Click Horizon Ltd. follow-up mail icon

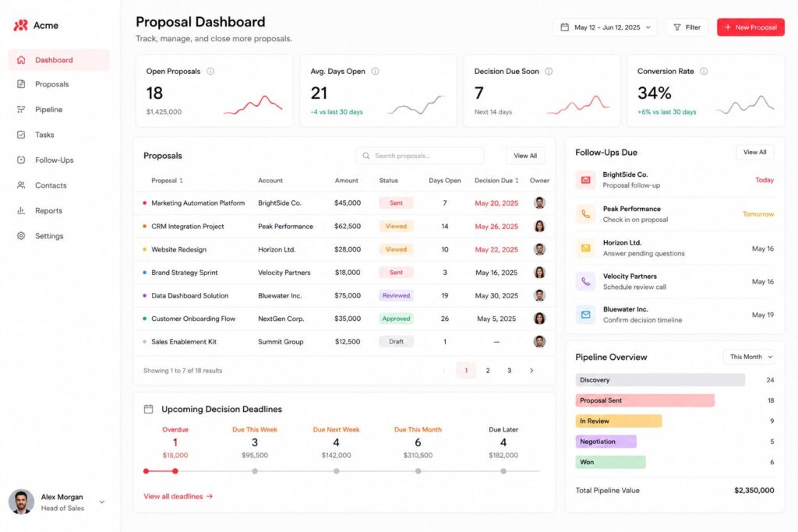coord(586,248)
